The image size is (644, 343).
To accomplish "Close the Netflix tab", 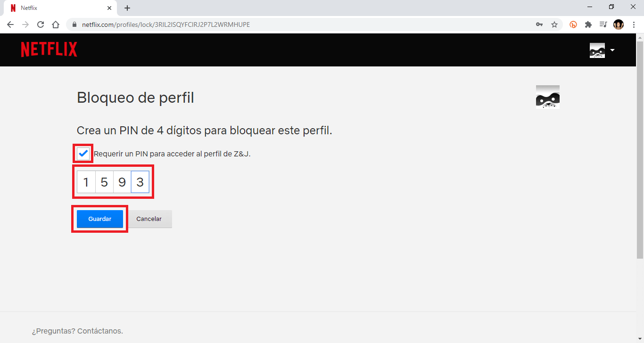I will click(109, 8).
